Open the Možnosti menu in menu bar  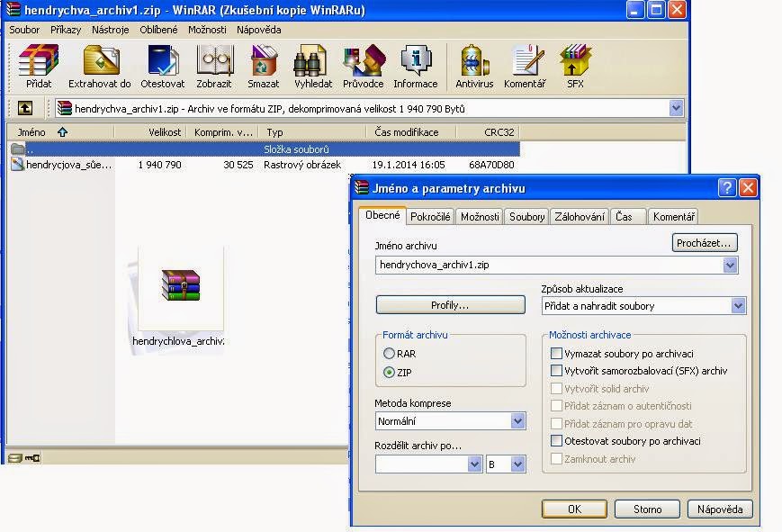[207, 30]
